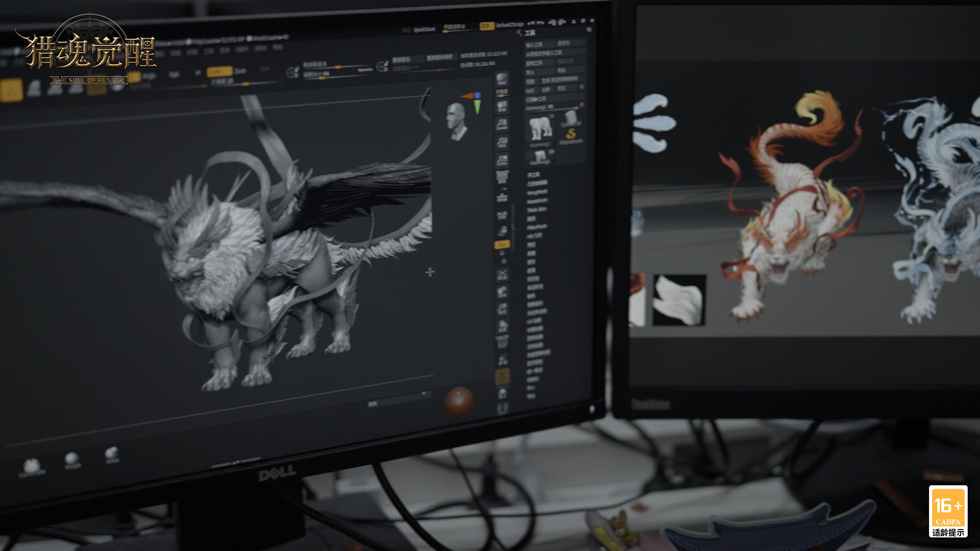980x551 pixels.
Task: Select the golden S SimpleBrush icon
Action: pos(571,135)
